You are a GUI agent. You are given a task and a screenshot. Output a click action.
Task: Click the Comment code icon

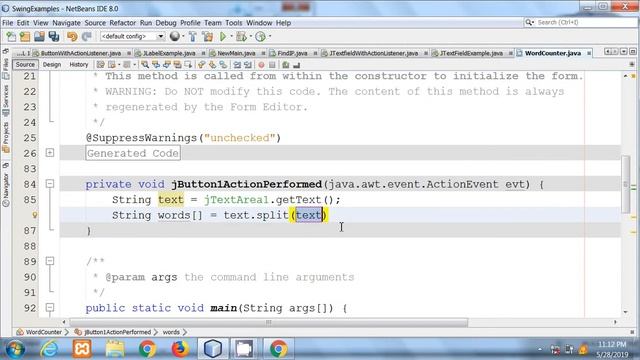(x=285, y=64)
